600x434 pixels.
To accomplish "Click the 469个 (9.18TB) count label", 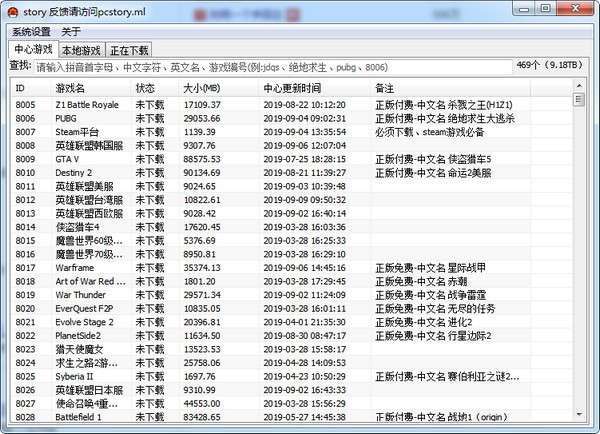I will pos(549,65).
